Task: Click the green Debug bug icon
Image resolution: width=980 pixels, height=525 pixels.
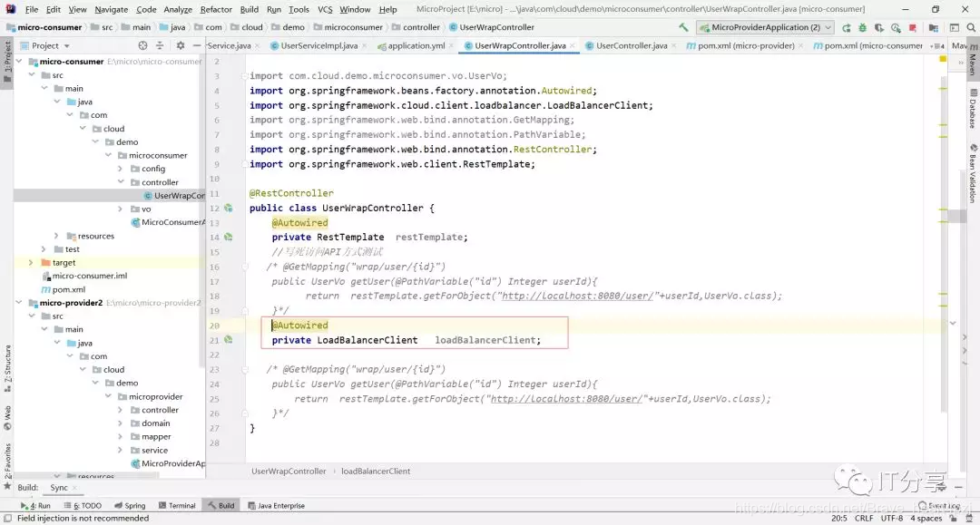Action: (x=863, y=27)
